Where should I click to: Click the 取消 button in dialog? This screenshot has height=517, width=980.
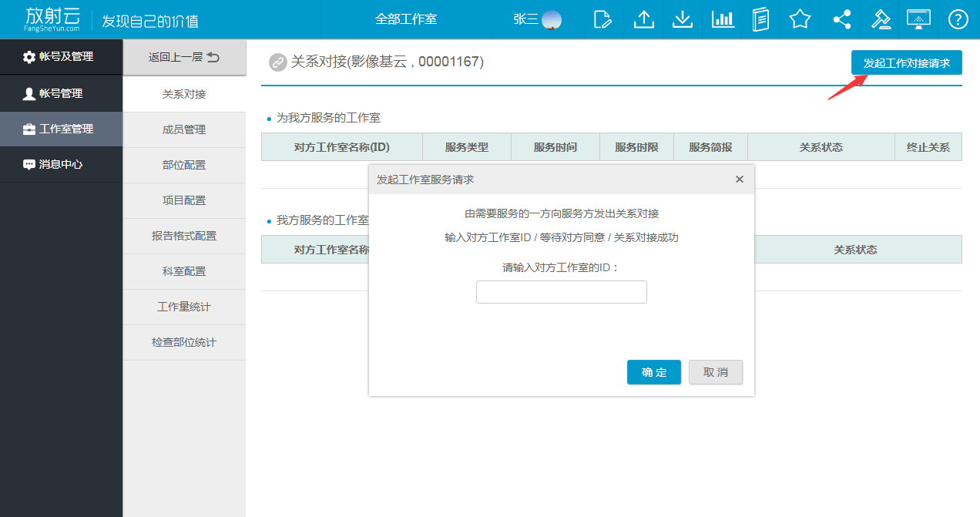pyautogui.click(x=716, y=372)
